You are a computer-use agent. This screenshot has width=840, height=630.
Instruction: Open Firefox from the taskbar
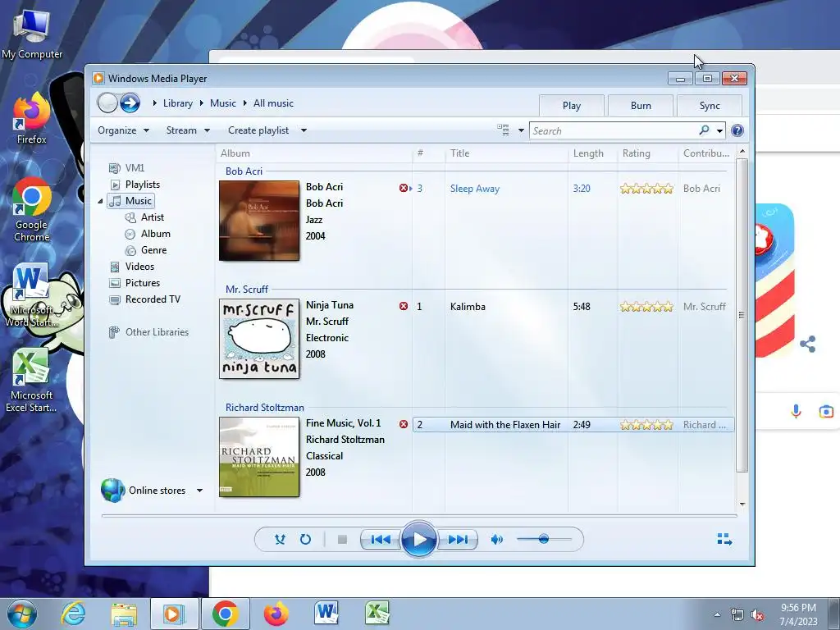276,614
